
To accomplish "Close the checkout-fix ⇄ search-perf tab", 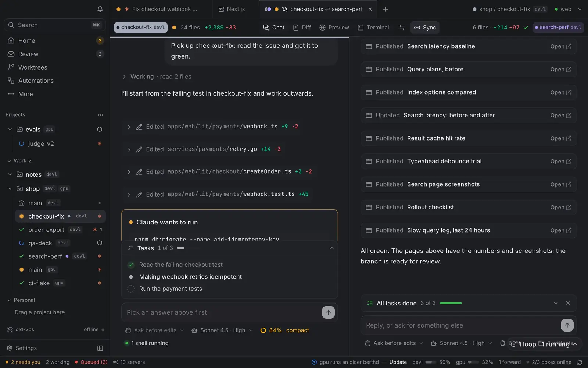I will pos(370,9).
